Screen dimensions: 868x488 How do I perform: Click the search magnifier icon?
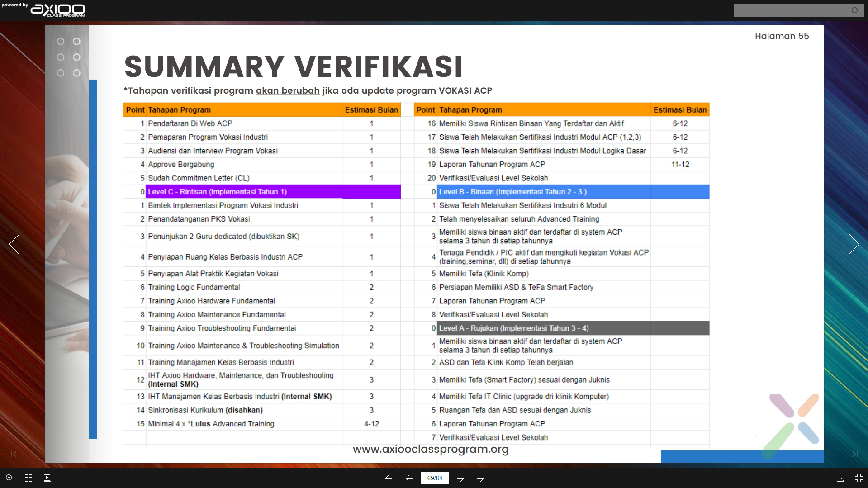pyautogui.click(x=855, y=10)
